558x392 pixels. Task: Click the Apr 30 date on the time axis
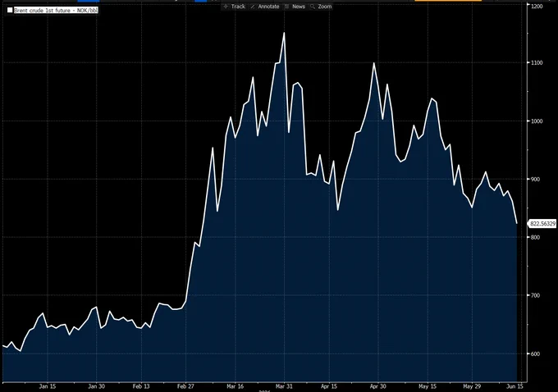(378, 386)
